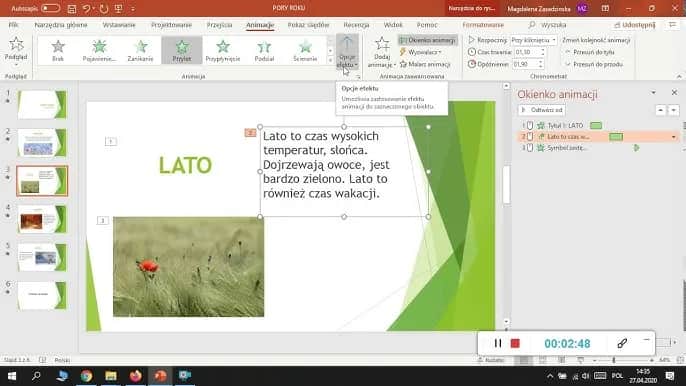Select slide 2 thumbnail
The height and width of the screenshot is (386, 686).
point(42,142)
